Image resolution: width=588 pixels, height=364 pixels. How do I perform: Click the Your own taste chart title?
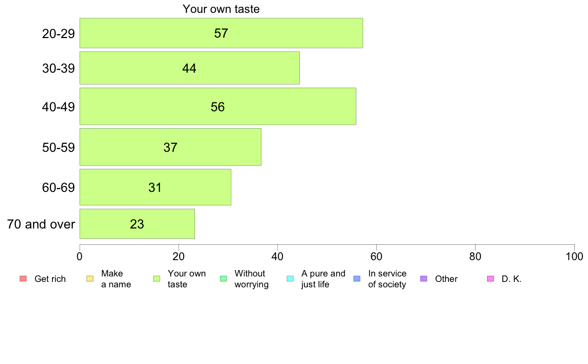click(221, 8)
